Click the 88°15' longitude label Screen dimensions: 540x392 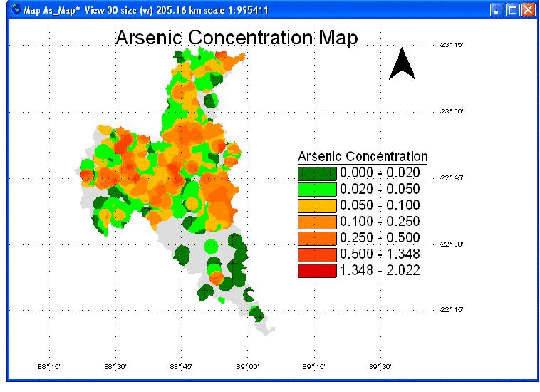(48, 367)
